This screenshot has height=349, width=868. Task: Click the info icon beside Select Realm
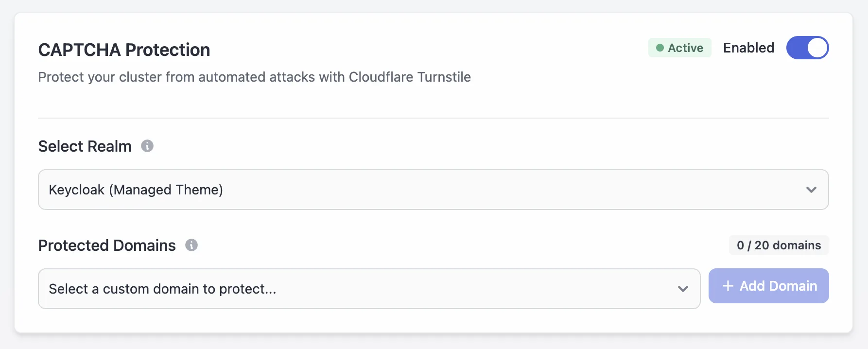[x=147, y=146]
